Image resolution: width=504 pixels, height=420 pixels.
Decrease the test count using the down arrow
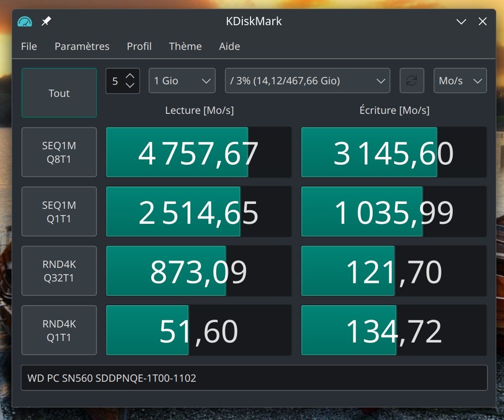point(130,86)
